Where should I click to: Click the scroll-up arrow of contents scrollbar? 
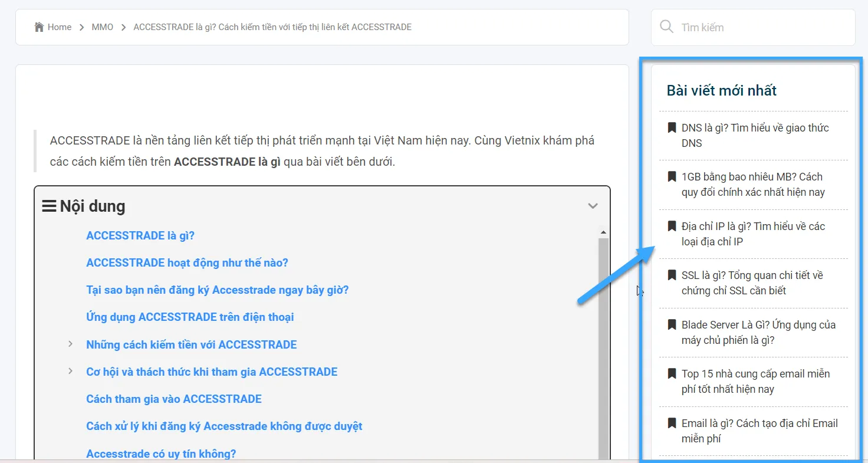click(x=603, y=232)
